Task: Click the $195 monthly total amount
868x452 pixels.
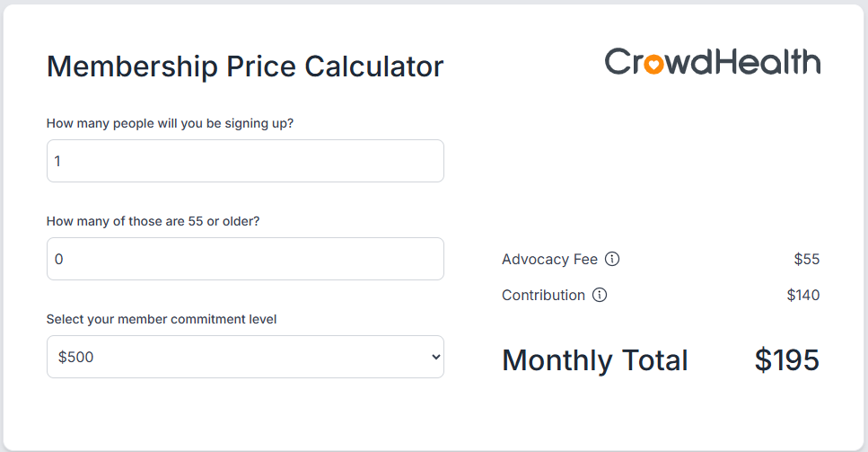Action: 786,360
